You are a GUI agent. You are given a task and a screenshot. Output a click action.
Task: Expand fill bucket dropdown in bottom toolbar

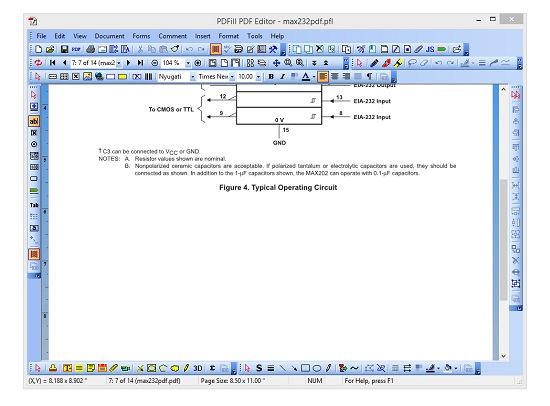point(456,368)
